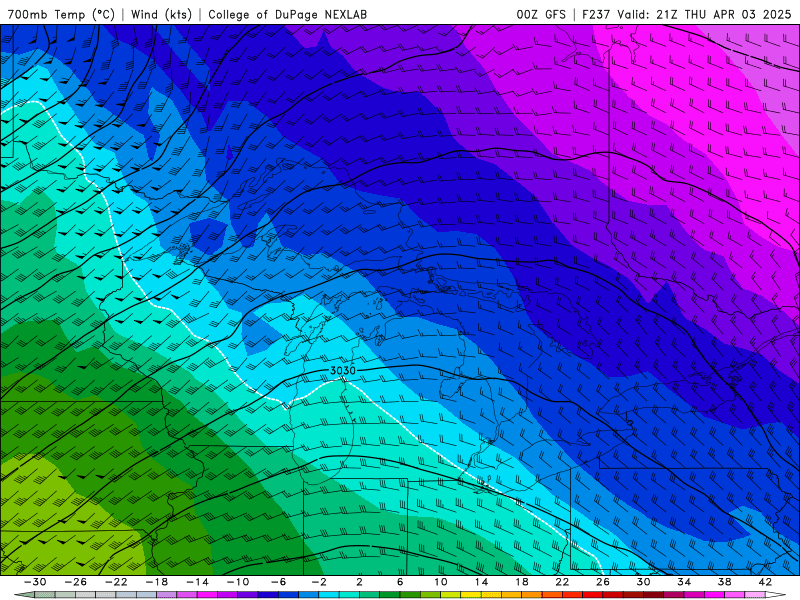Viewport: 800px width, 600px height.
Task: Click the 18 colorbar label
Action: (521, 582)
